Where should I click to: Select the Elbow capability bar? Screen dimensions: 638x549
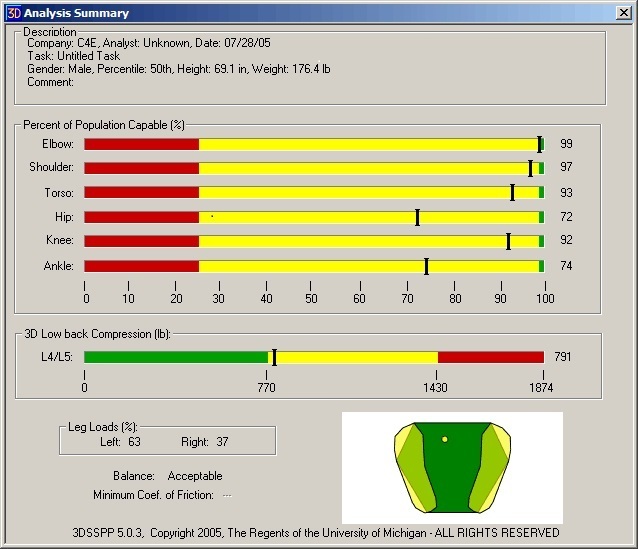(x=314, y=144)
